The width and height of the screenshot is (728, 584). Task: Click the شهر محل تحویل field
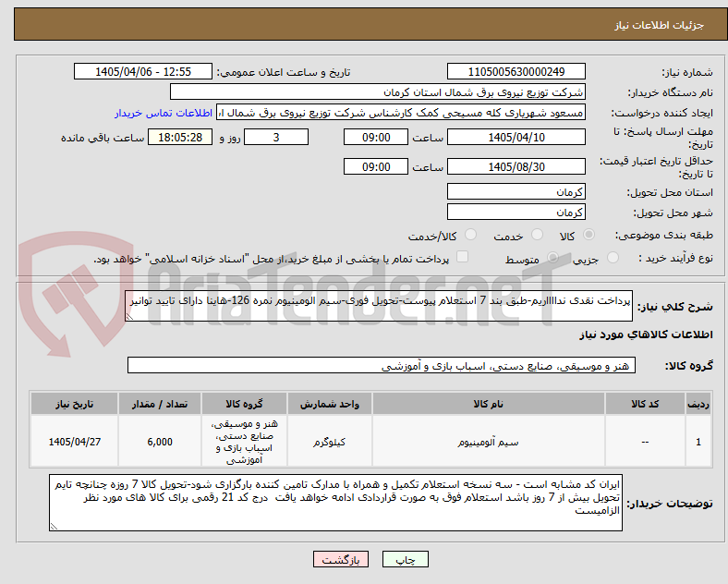click(x=516, y=212)
